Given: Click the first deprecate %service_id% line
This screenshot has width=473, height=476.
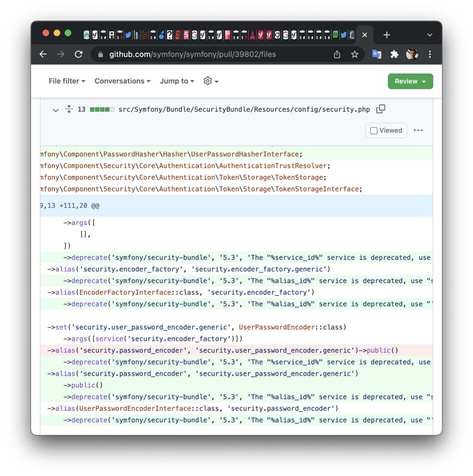Looking at the screenshot, I should (x=236, y=257).
